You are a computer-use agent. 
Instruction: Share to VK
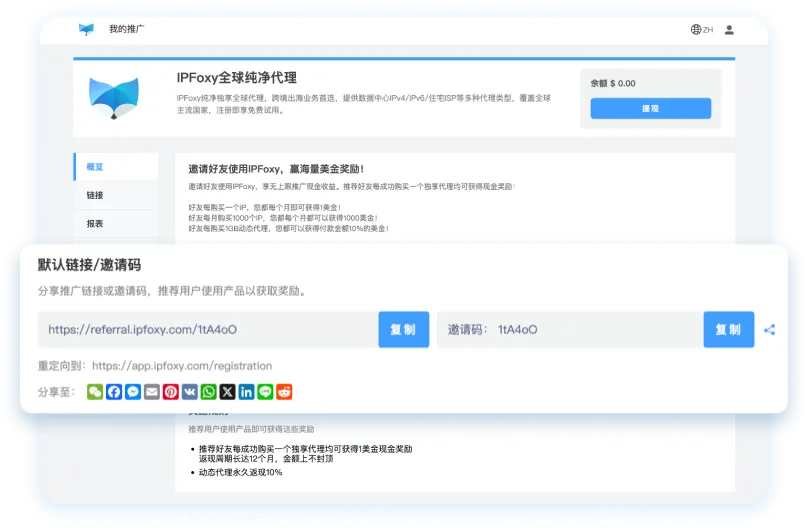pos(190,392)
